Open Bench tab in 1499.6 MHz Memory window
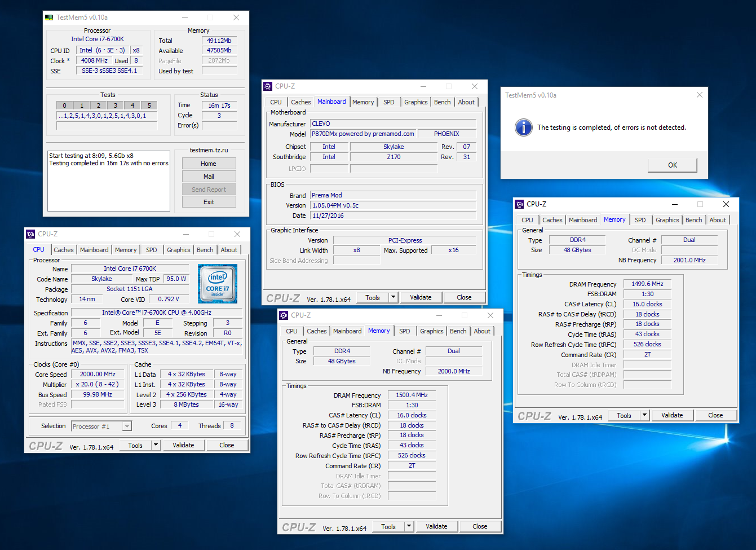This screenshot has width=756, height=550. [x=694, y=220]
